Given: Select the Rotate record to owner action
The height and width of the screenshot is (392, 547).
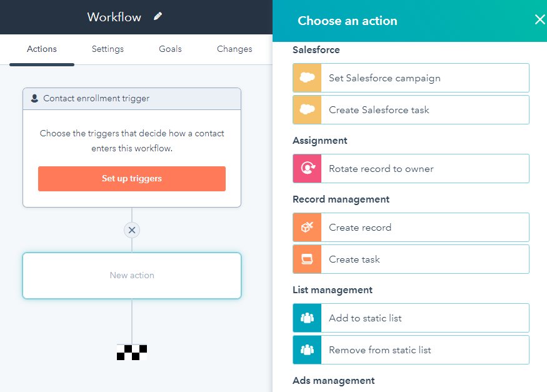Looking at the screenshot, I should point(411,168).
